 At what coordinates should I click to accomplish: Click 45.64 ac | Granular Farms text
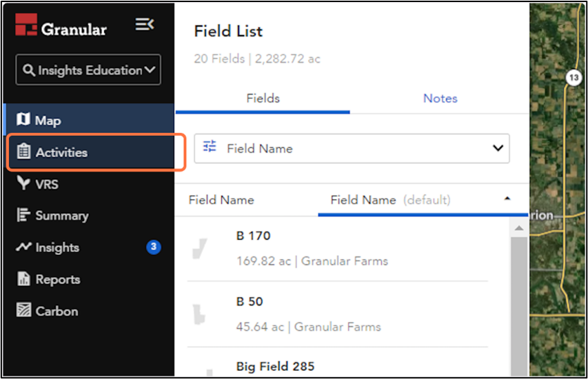coord(308,327)
